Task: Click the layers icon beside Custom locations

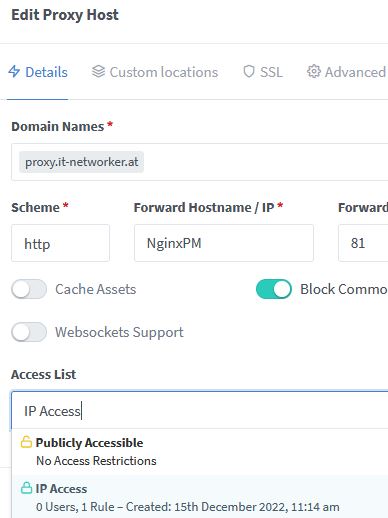Action: point(98,72)
